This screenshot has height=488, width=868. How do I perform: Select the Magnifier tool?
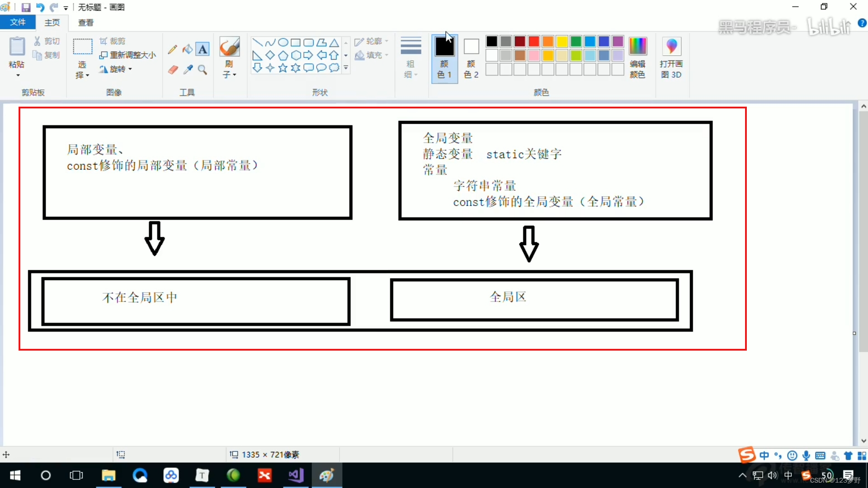click(203, 70)
